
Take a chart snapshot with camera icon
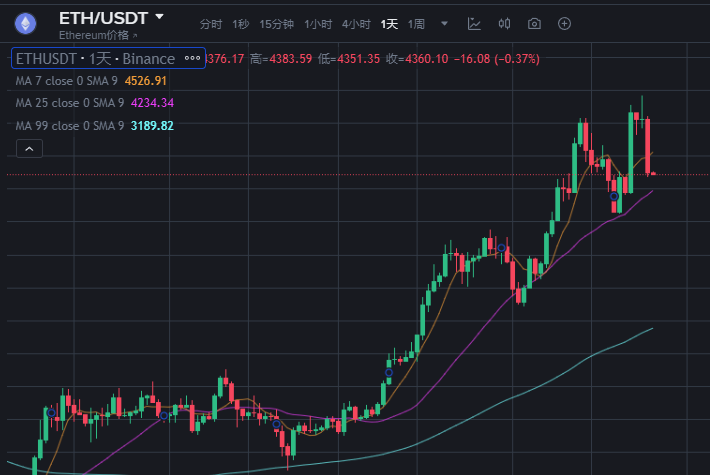[535, 23]
